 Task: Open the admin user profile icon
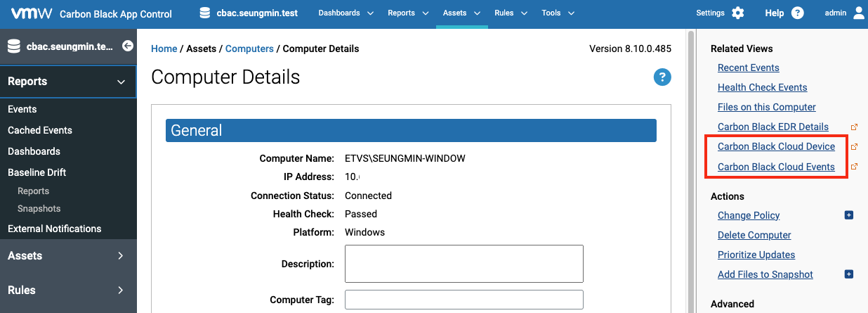(x=858, y=13)
